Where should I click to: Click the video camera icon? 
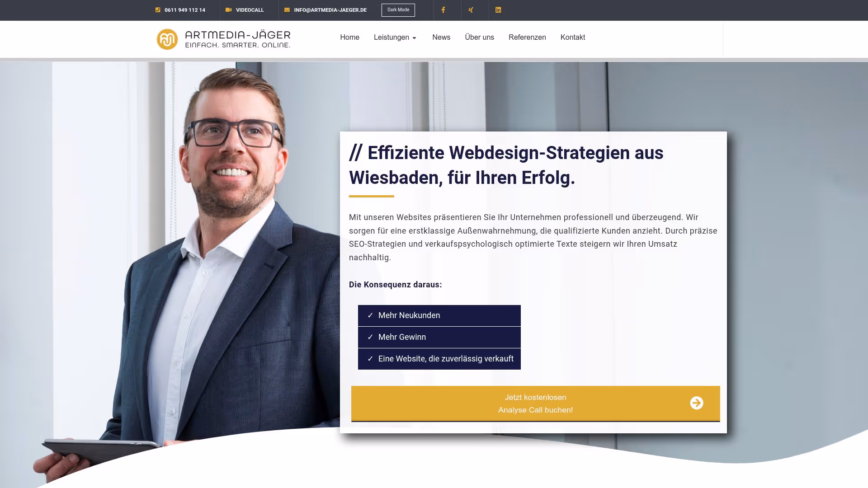(228, 10)
